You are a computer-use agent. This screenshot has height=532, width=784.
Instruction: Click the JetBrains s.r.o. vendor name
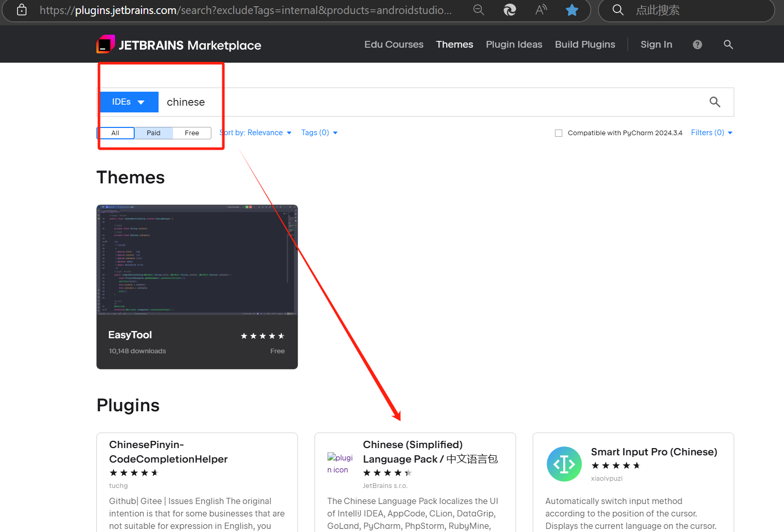pos(385,486)
